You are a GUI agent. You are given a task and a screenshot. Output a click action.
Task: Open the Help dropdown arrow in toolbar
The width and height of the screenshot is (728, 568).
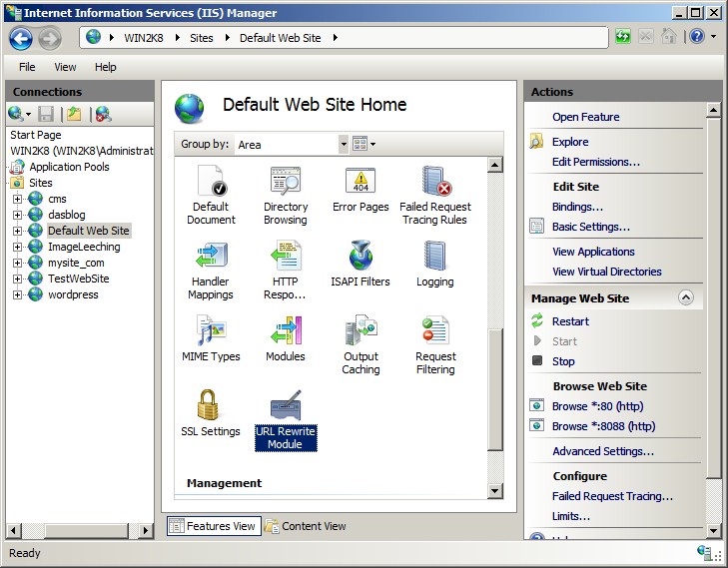[x=714, y=36]
